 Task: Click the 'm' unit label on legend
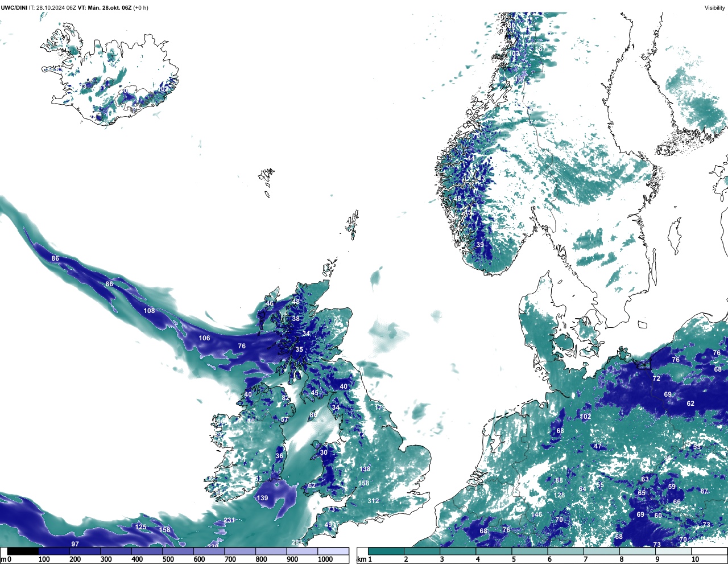coord(3,560)
